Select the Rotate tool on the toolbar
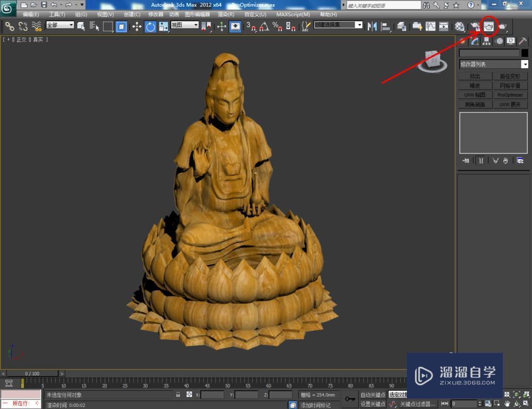Image resolution: width=532 pixels, height=409 pixels. [x=149, y=25]
